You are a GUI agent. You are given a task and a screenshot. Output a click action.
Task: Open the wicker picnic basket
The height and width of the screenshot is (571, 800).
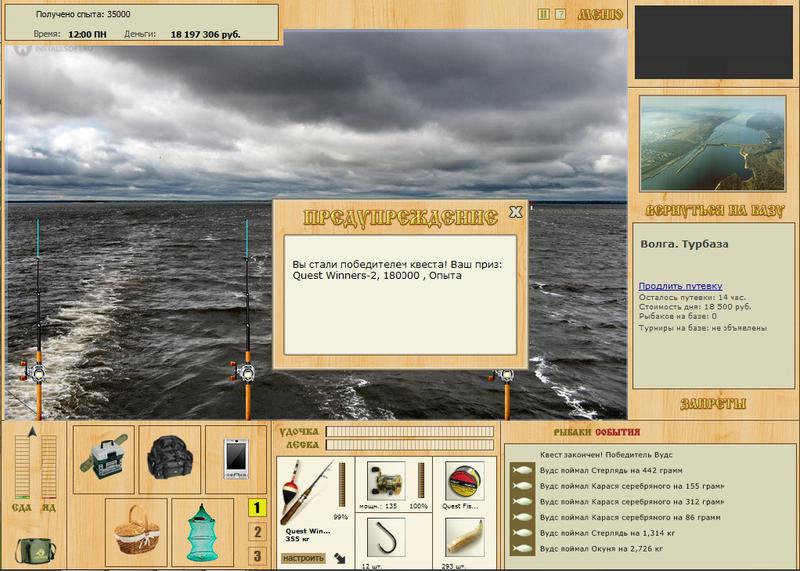pyautogui.click(x=136, y=532)
